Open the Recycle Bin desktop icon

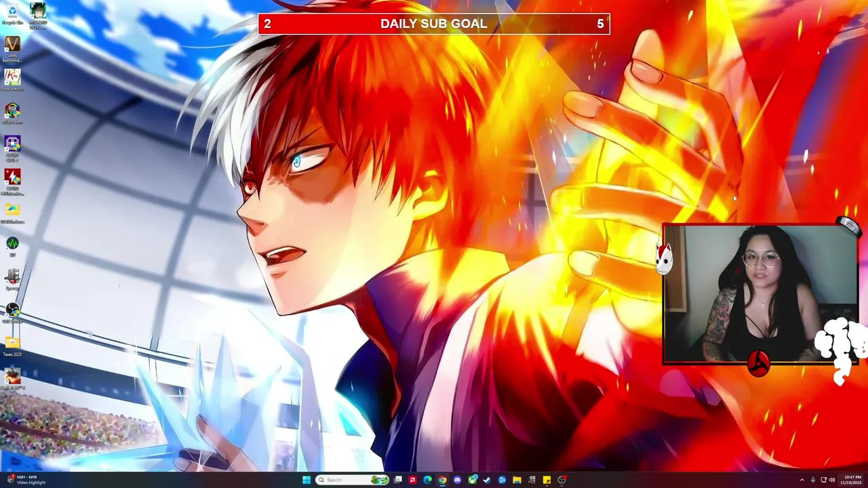pos(12,14)
